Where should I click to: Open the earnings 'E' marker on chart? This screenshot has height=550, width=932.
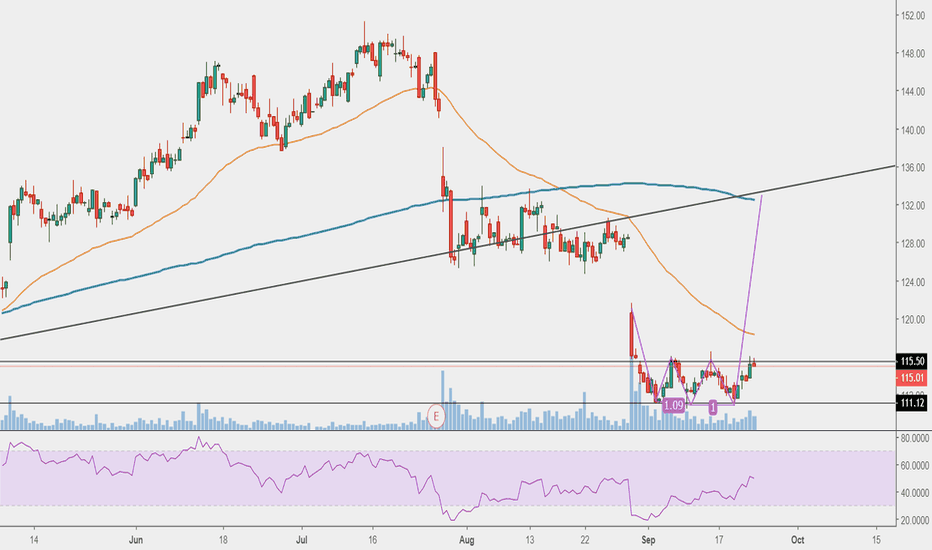point(436,416)
